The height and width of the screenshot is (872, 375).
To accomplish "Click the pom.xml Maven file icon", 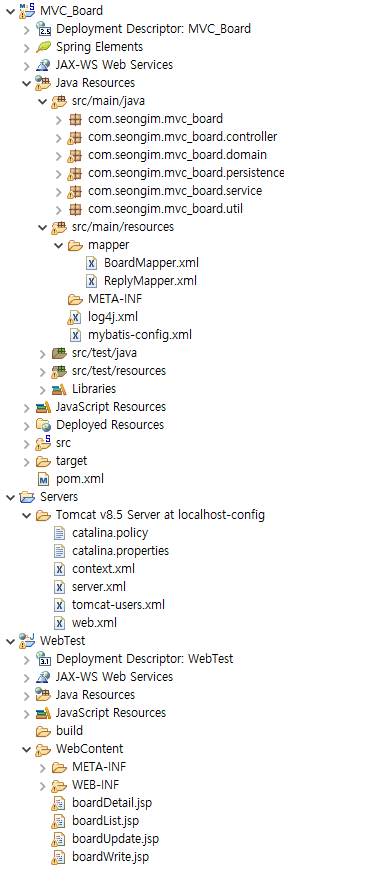I will coord(43,479).
